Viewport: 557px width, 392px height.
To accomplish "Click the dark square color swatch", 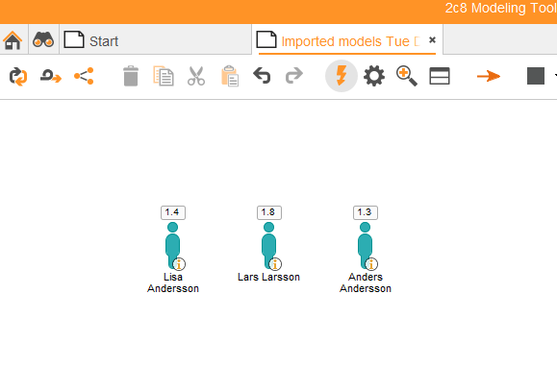I will [536, 76].
